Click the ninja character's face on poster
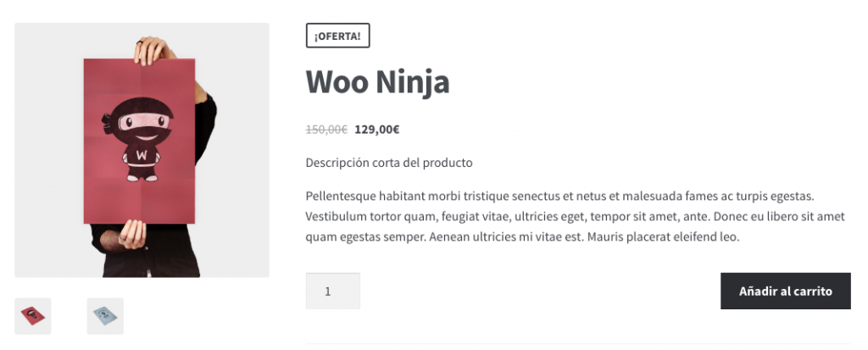This screenshot has height=350, width=868. (x=142, y=128)
